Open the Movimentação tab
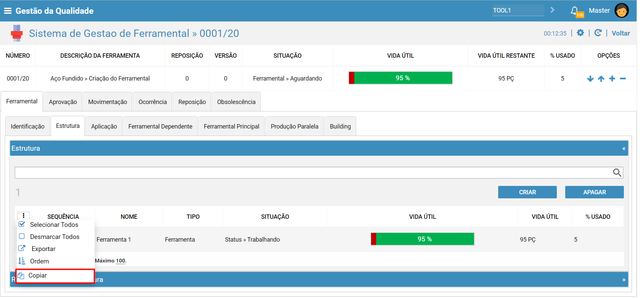Screen dimensions: 644x298 tap(108, 102)
